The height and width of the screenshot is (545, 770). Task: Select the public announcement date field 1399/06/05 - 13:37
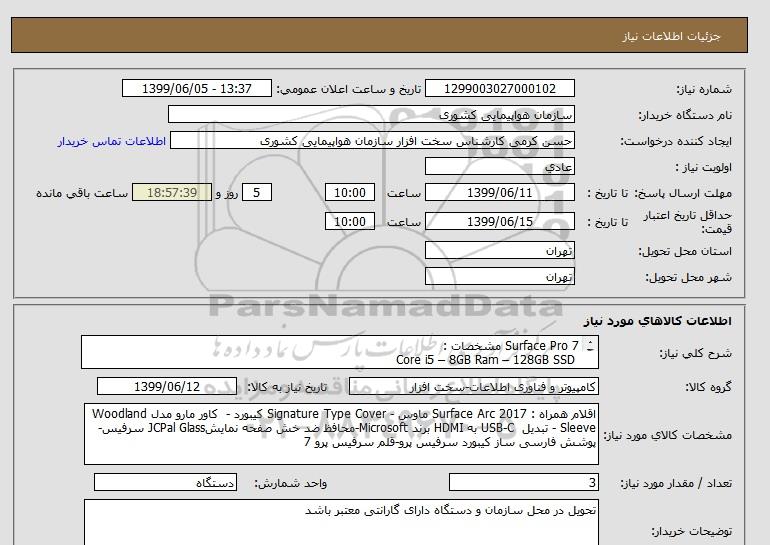click(x=196, y=89)
